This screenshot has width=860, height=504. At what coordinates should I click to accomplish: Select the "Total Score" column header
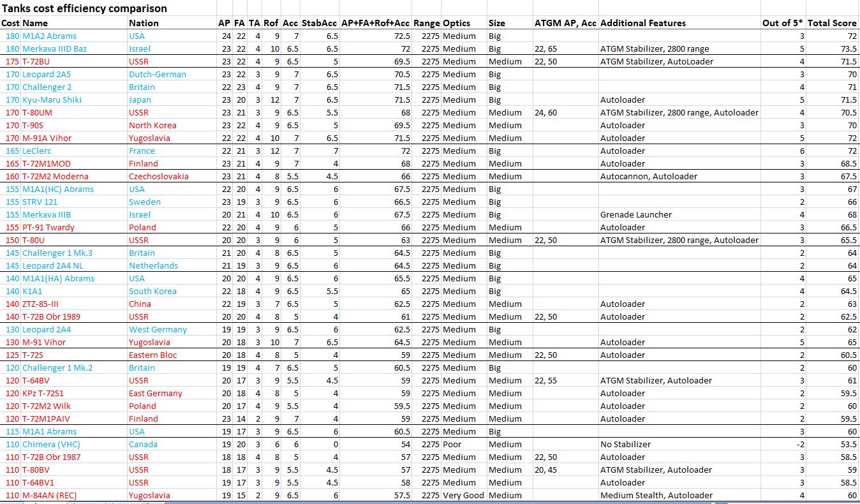(x=832, y=23)
